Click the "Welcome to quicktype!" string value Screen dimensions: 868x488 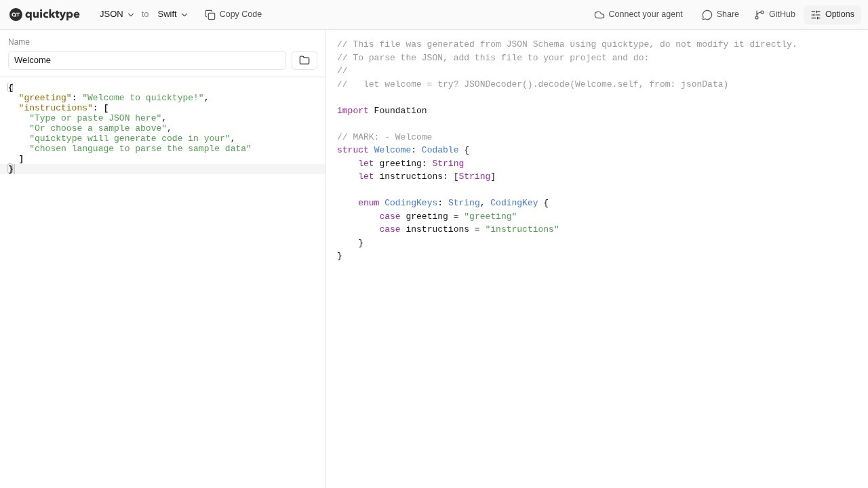tap(143, 98)
